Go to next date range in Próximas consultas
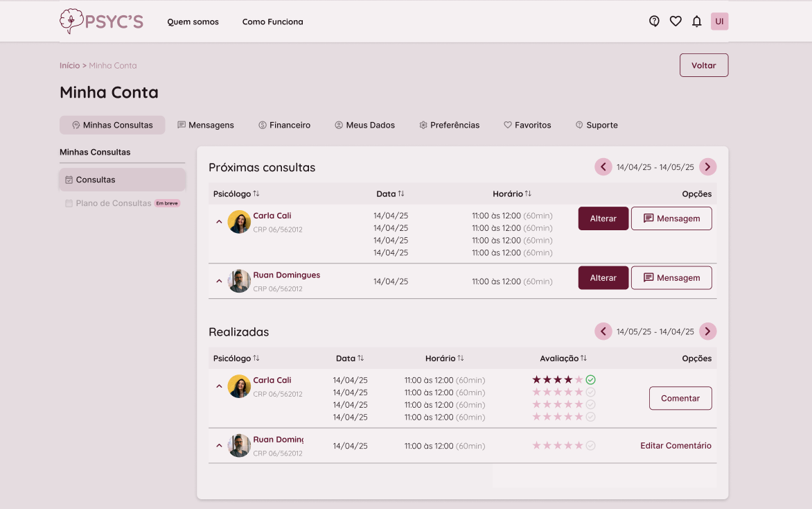The image size is (812, 509). click(x=707, y=167)
